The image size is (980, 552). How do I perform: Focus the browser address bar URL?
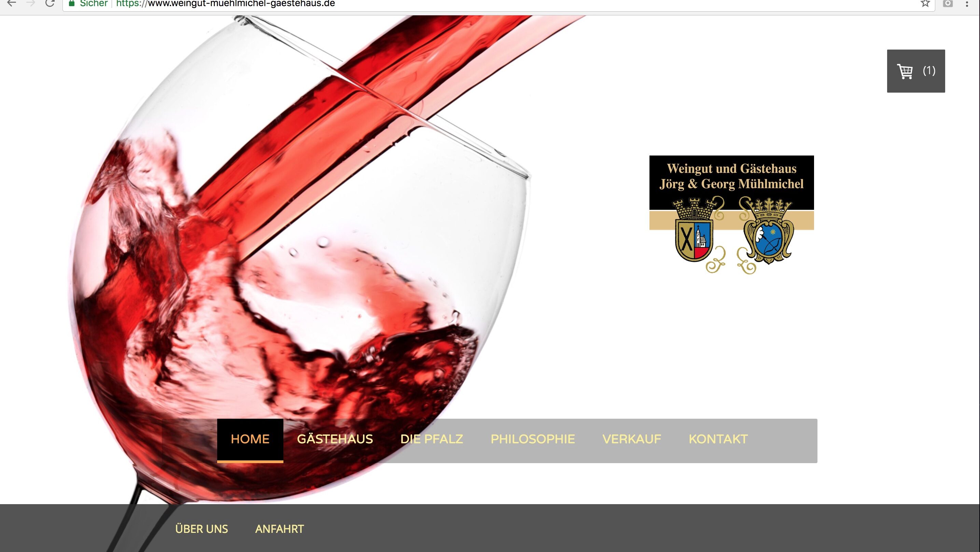pyautogui.click(x=225, y=4)
